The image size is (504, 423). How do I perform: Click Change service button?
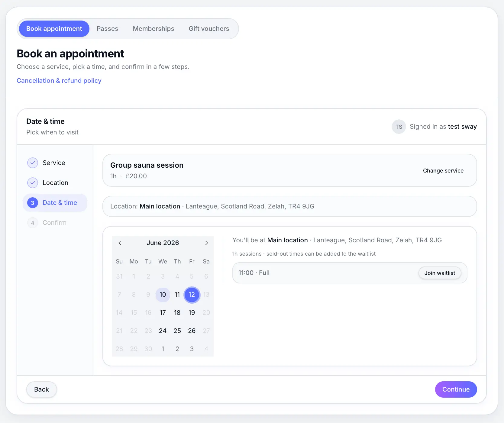(x=443, y=171)
